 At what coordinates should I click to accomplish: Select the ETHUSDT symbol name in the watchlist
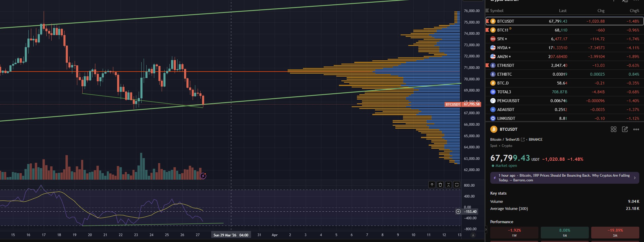(506, 65)
